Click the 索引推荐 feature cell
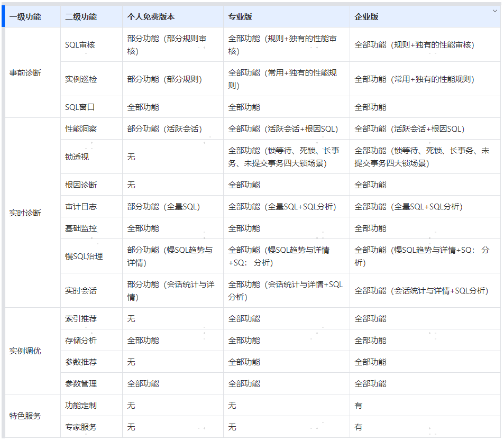 pyautogui.click(x=91, y=318)
